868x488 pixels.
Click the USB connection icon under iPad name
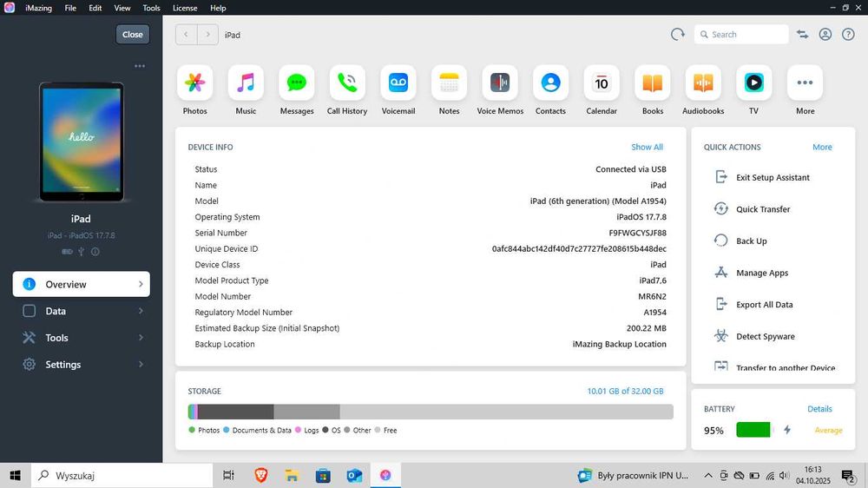(x=81, y=252)
